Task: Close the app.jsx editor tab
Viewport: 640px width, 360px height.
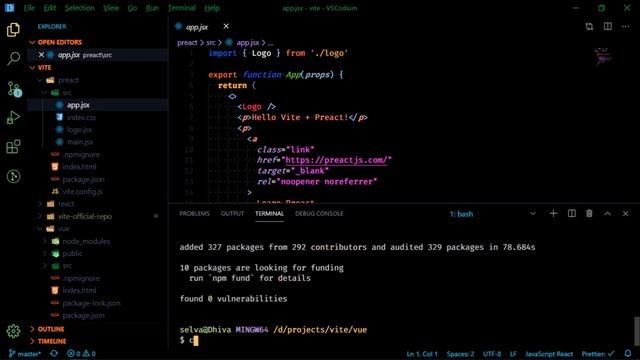Action: point(226,27)
